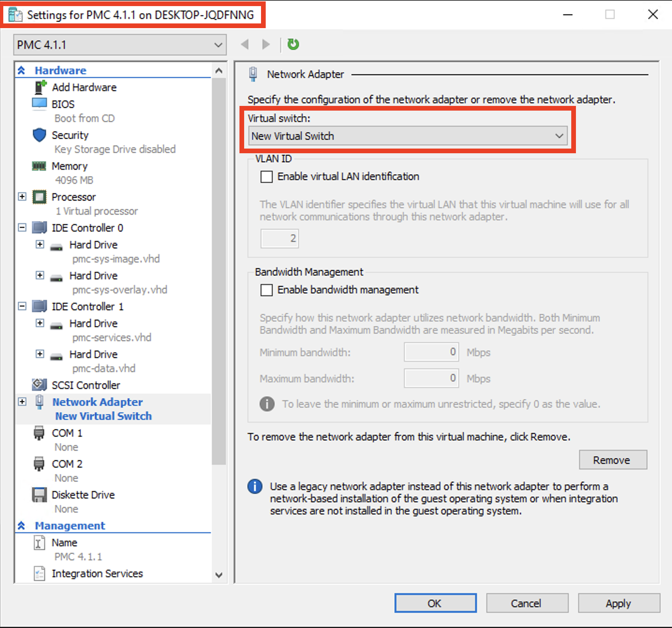
Task: Click the "New Virtual Switch" tree subtext
Action: (104, 416)
